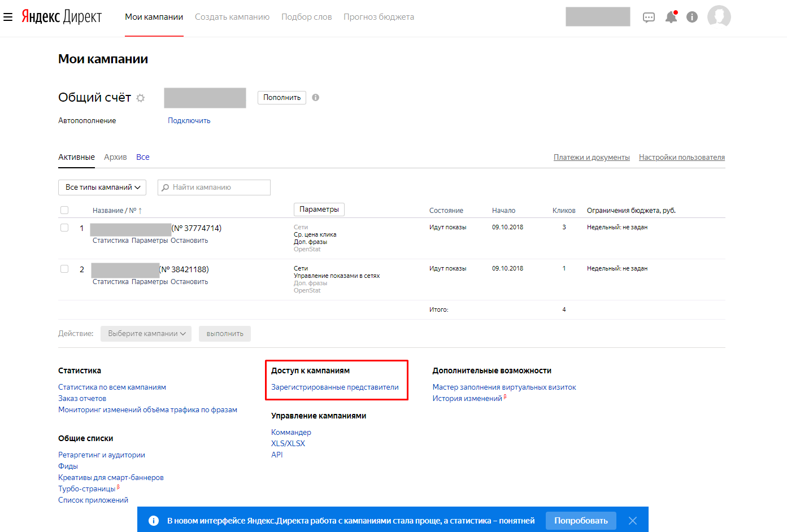
Task: Open Мастер заполнения виртуальных визиток
Action: tap(504, 387)
